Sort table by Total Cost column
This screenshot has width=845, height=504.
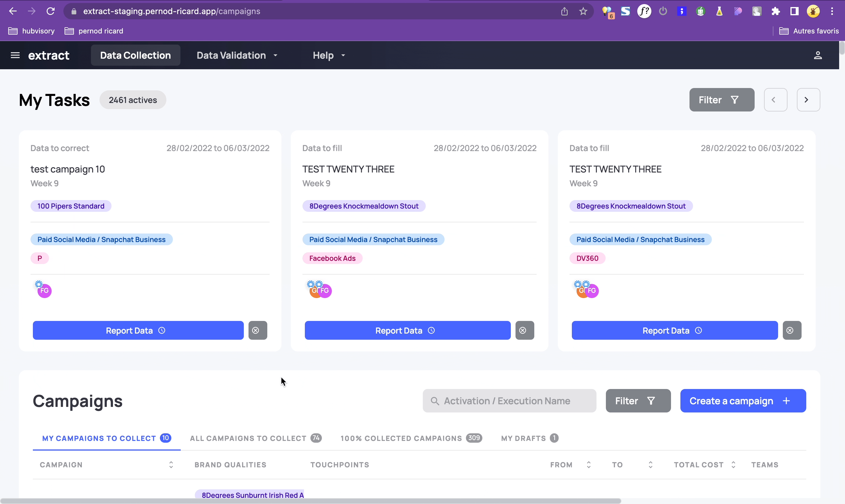(733, 465)
